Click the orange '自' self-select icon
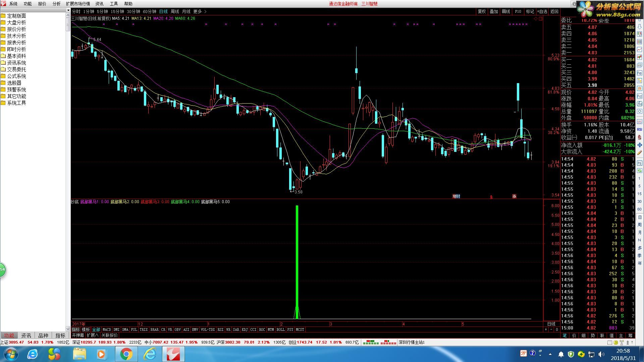The image size is (644, 362). point(640,88)
